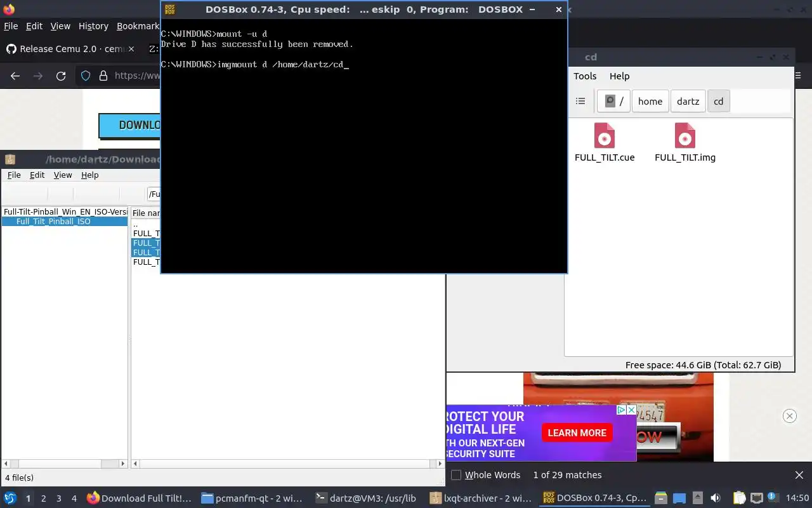The height and width of the screenshot is (508, 812).
Task: Open Firefox Bookmarks menu
Action: tap(138, 26)
